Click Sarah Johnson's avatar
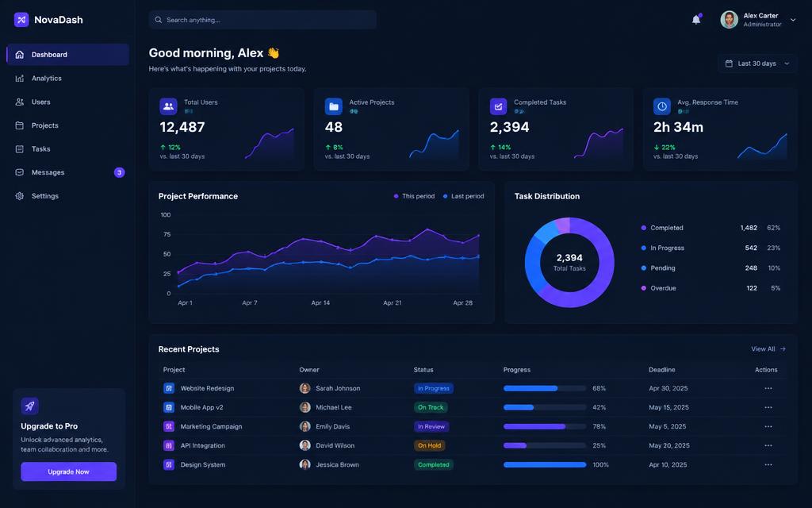 click(x=305, y=388)
